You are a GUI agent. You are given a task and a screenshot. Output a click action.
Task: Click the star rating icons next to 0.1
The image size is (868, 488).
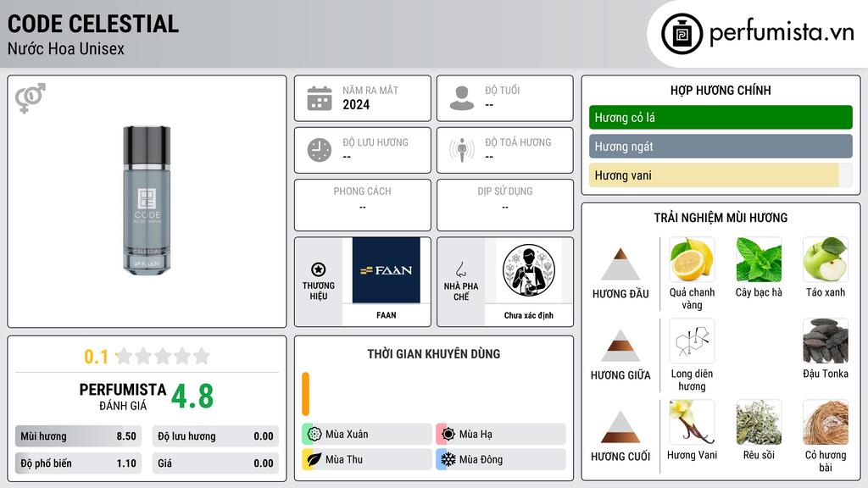[163, 356]
